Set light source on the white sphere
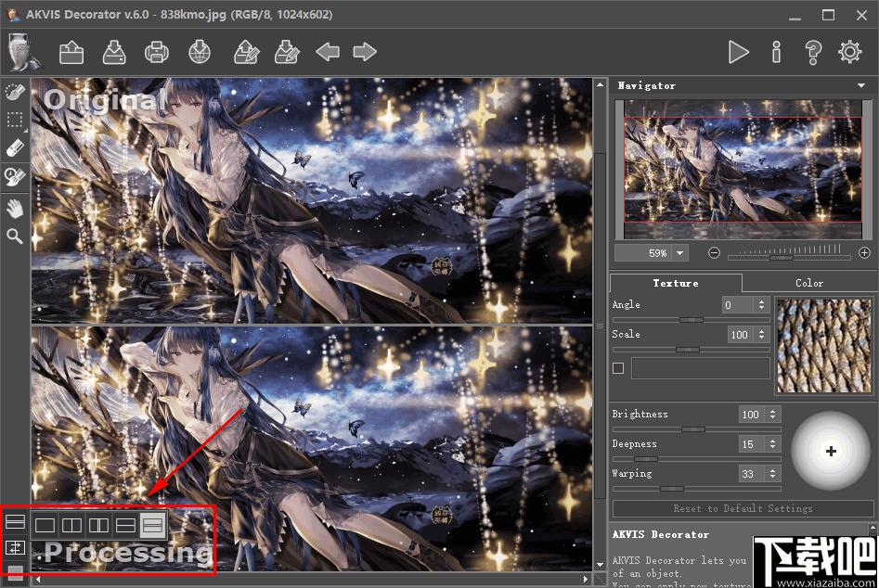This screenshot has width=879, height=588. [830, 451]
